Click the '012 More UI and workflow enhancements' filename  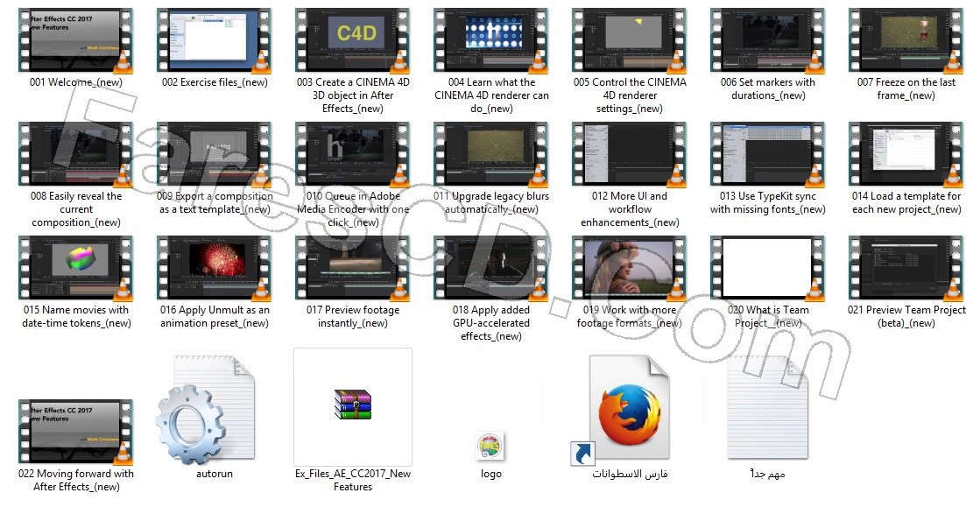pos(630,209)
